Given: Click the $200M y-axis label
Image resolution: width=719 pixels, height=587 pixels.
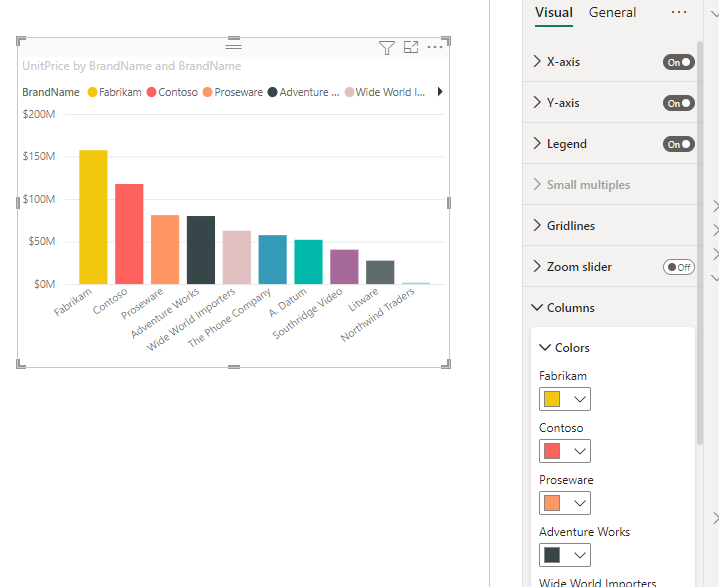Looking at the screenshot, I should 39,114.
